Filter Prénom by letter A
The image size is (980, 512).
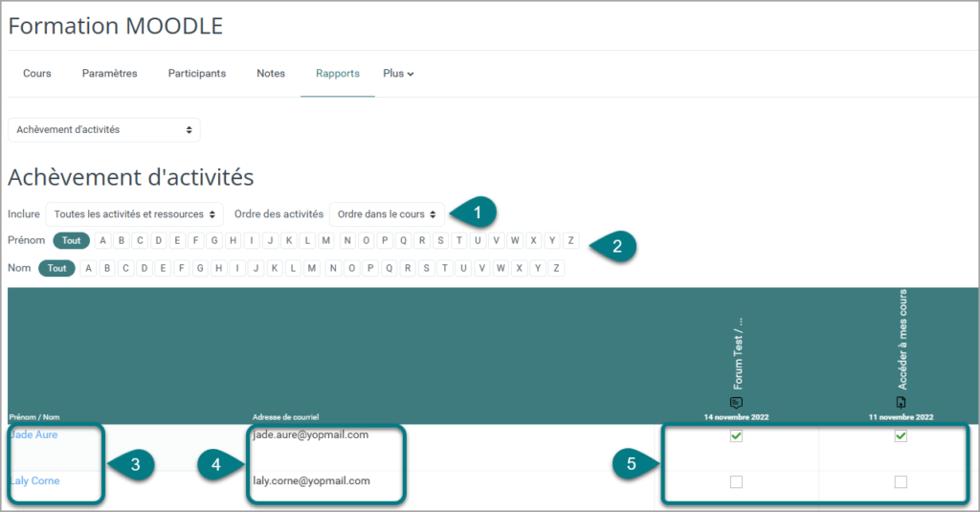pyautogui.click(x=103, y=240)
